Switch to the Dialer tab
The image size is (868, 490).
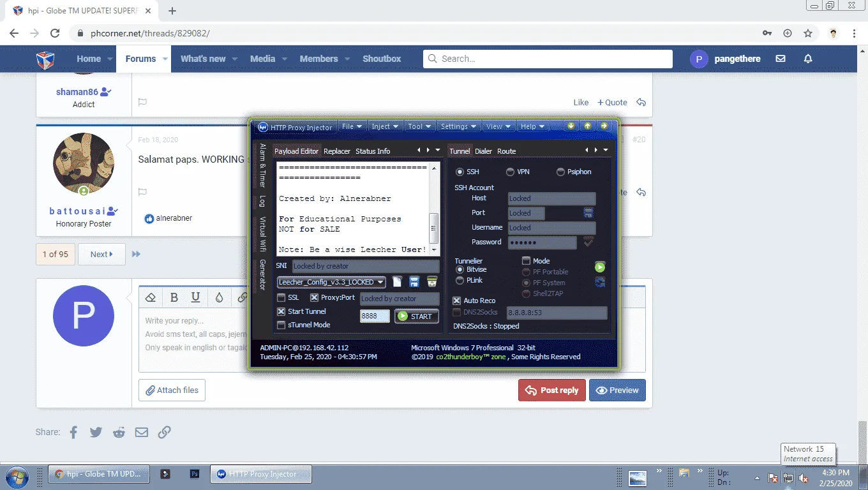pyautogui.click(x=483, y=151)
